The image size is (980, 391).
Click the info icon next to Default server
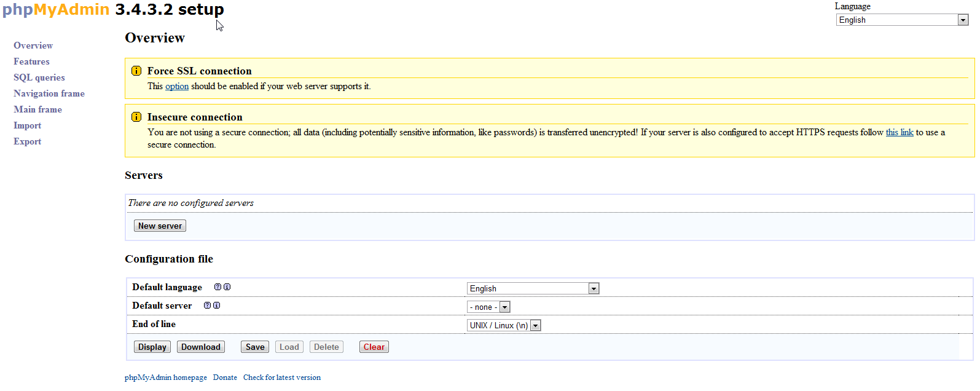tap(216, 306)
